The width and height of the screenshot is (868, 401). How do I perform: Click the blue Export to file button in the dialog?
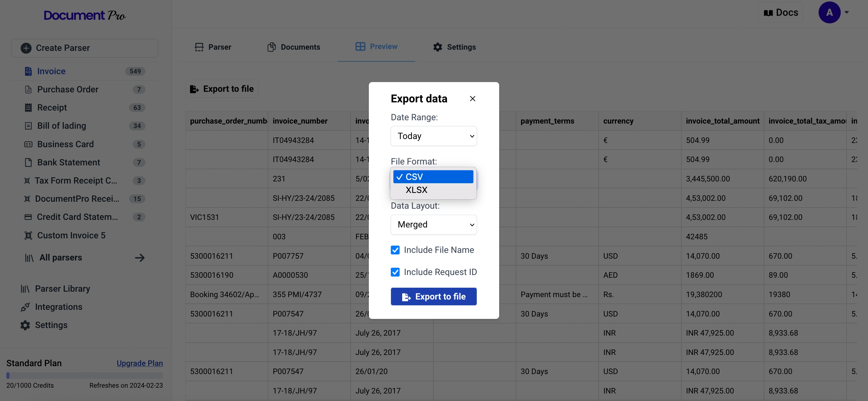tap(434, 297)
